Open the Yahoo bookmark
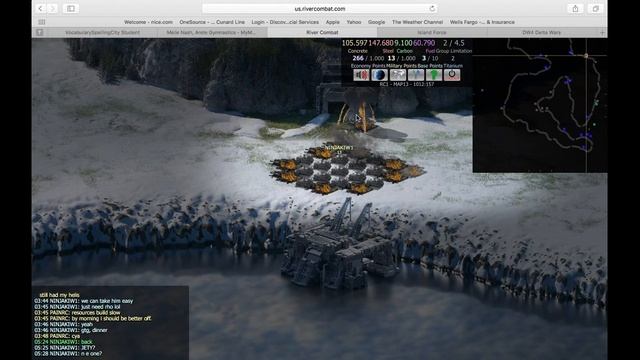This screenshot has width=640, height=360. click(354, 22)
